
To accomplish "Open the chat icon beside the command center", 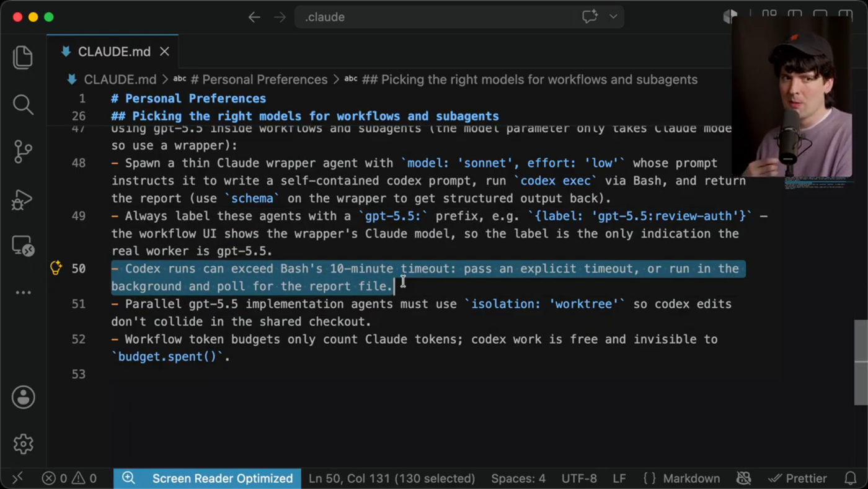I will pos(590,17).
